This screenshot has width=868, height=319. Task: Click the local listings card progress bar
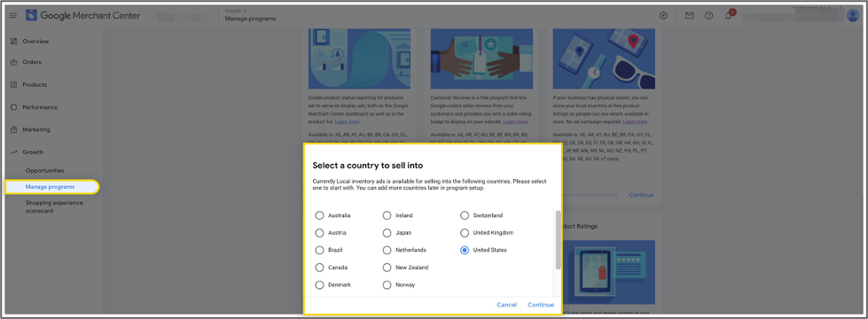tap(590, 195)
